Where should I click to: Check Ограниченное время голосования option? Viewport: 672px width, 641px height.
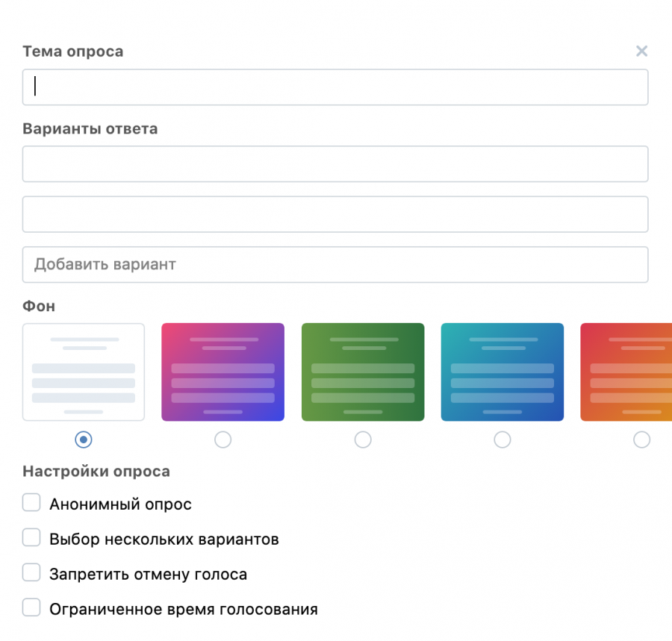pos(31,607)
